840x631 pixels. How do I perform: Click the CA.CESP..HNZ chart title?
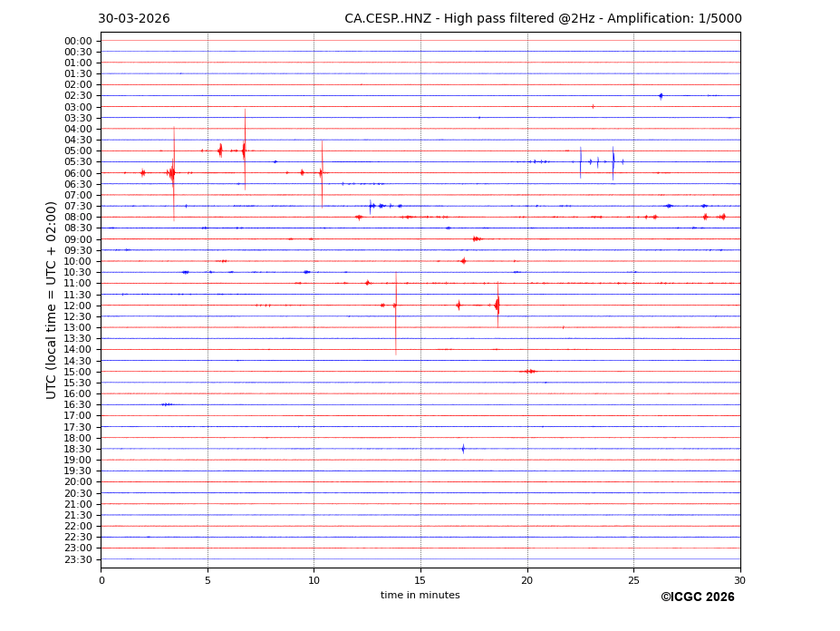click(543, 19)
